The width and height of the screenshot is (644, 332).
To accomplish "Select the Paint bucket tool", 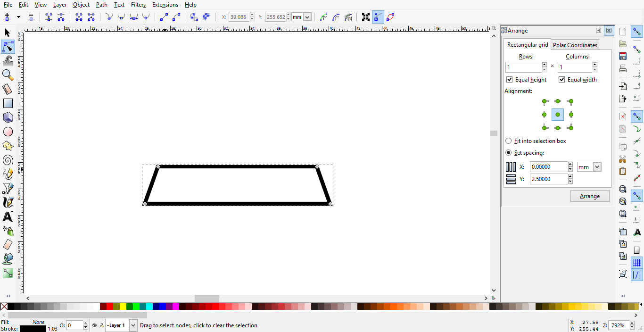I will [8, 259].
